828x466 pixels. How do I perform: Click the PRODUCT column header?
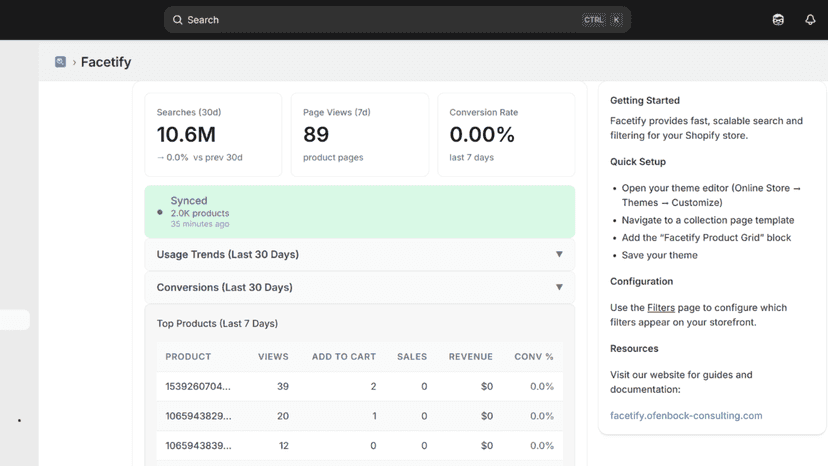[188, 357]
